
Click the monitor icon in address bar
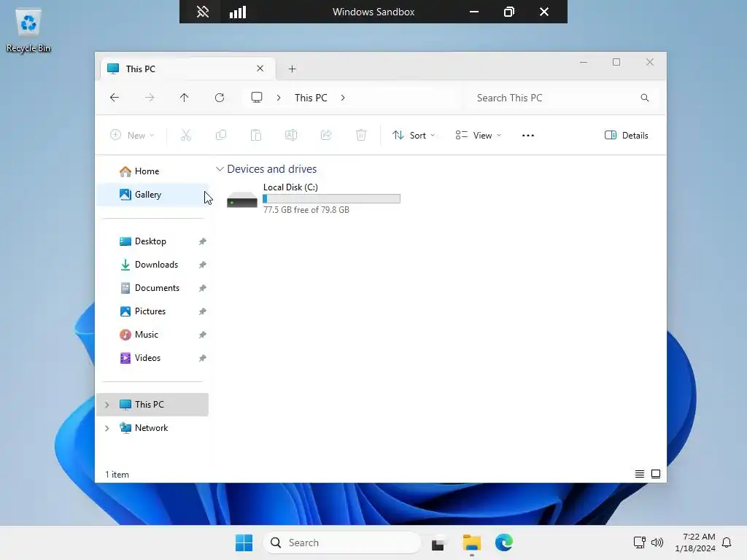tap(257, 98)
